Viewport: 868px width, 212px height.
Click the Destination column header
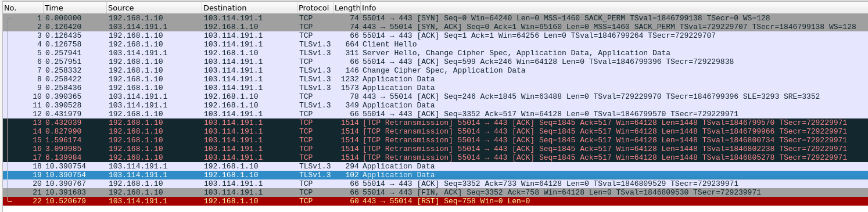[x=249, y=8]
